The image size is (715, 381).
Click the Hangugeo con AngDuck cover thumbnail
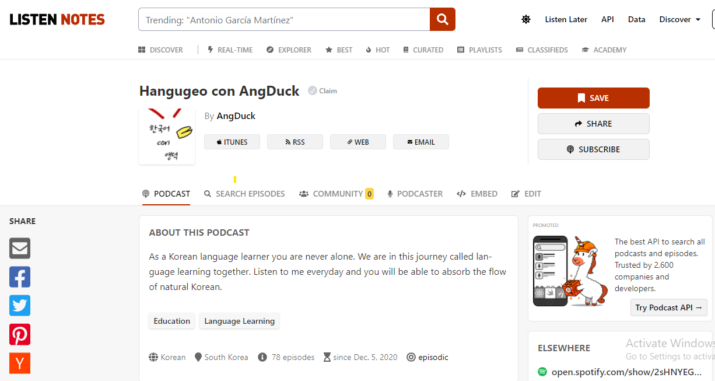pos(167,136)
